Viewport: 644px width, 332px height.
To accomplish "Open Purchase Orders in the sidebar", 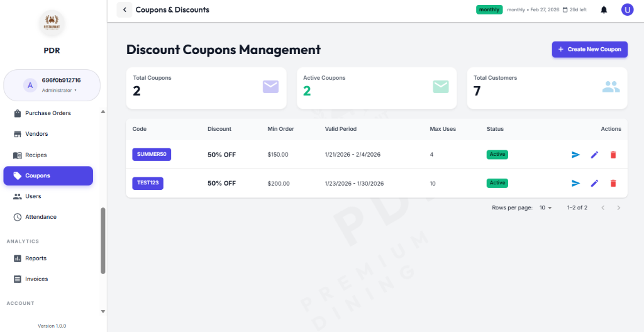I will [48, 113].
